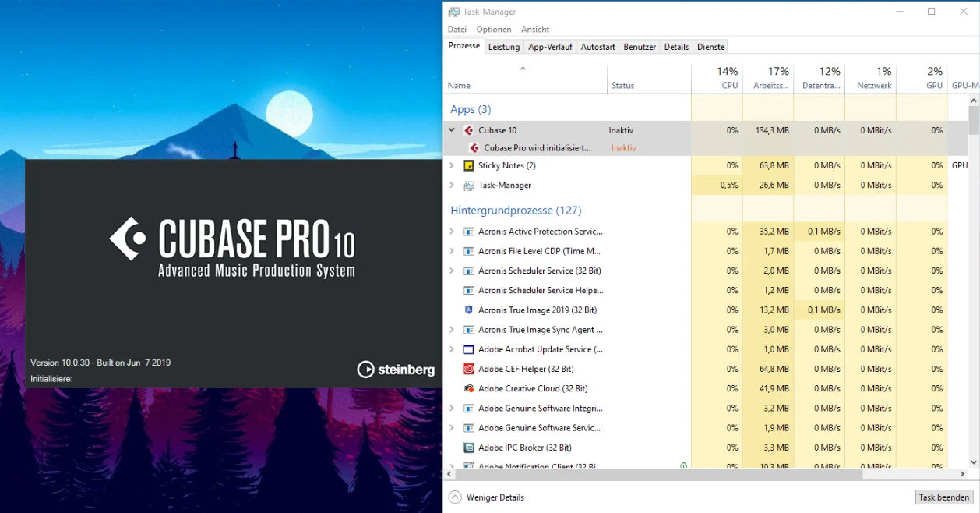
Task: Click the Acronis File Level CDP icon
Action: [x=468, y=251]
